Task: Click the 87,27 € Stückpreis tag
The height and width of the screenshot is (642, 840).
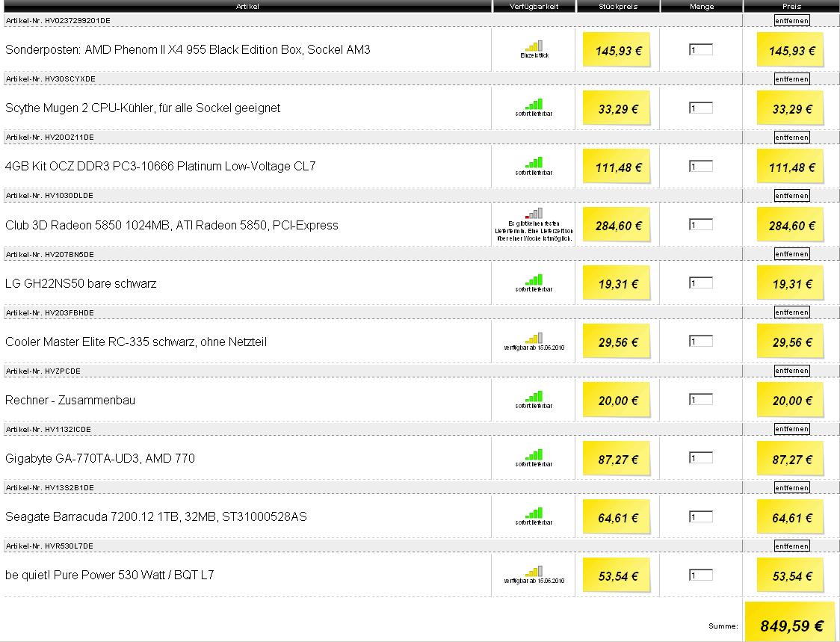Action: [x=617, y=459]
